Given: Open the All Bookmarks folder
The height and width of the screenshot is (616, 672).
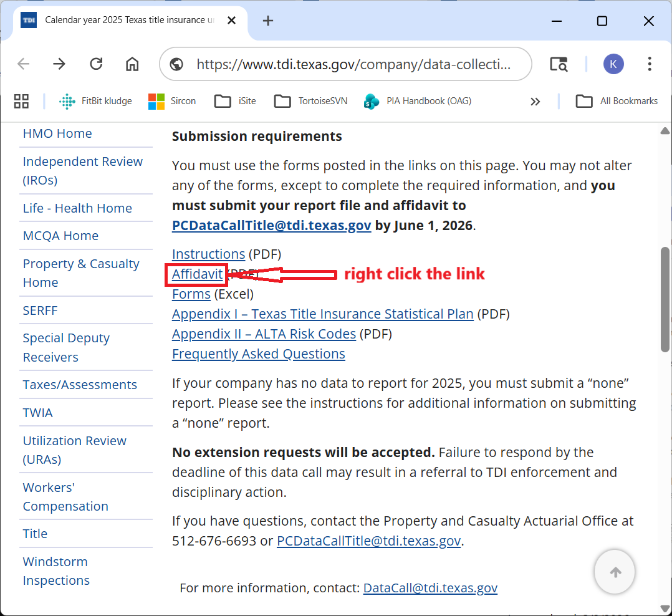Looking at the screenshot, I should tap(617, 101).
